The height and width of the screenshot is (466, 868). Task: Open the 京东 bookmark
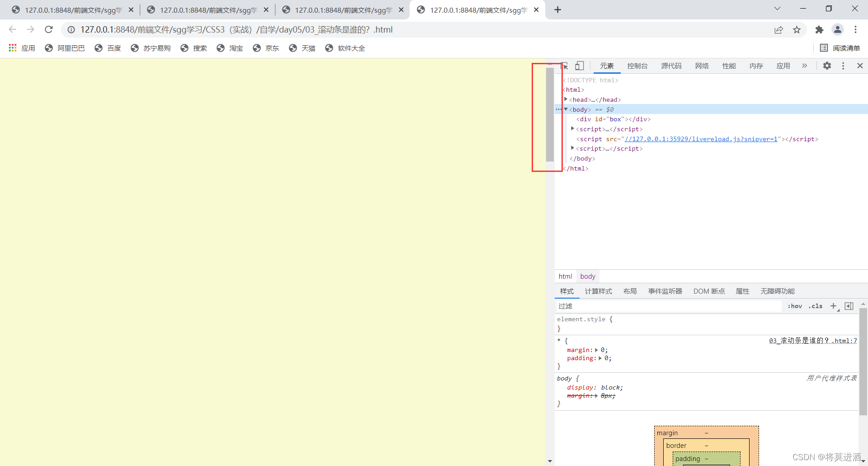click(x=266, y=48)
